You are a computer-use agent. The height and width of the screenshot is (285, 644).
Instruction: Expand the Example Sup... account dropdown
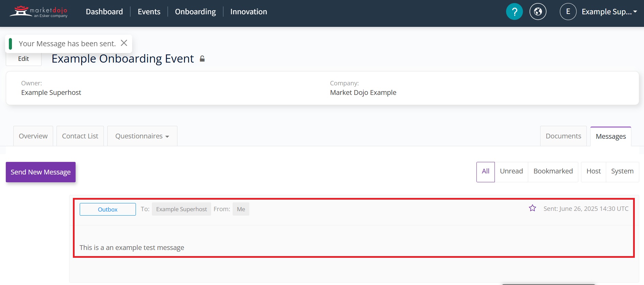coord(609,12)
